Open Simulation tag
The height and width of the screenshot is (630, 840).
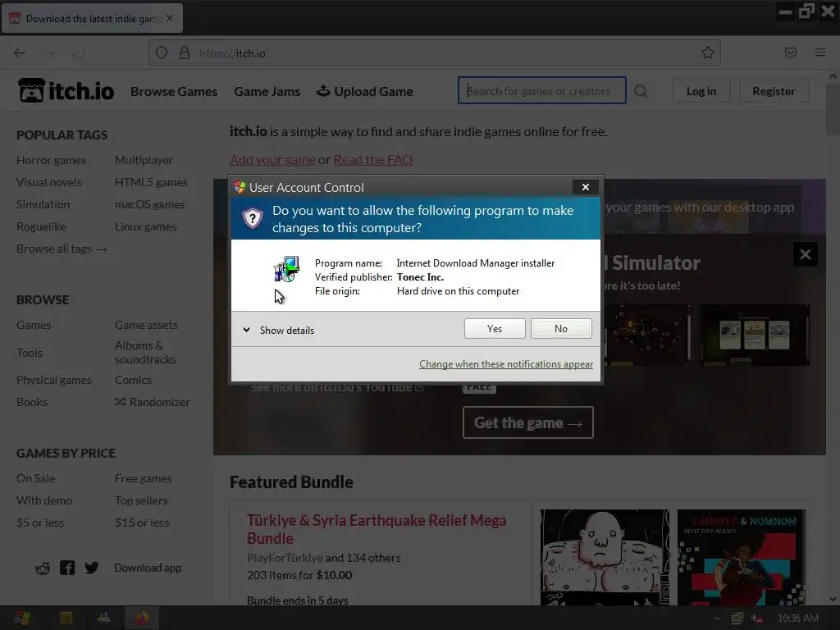[x=43, y=204]
